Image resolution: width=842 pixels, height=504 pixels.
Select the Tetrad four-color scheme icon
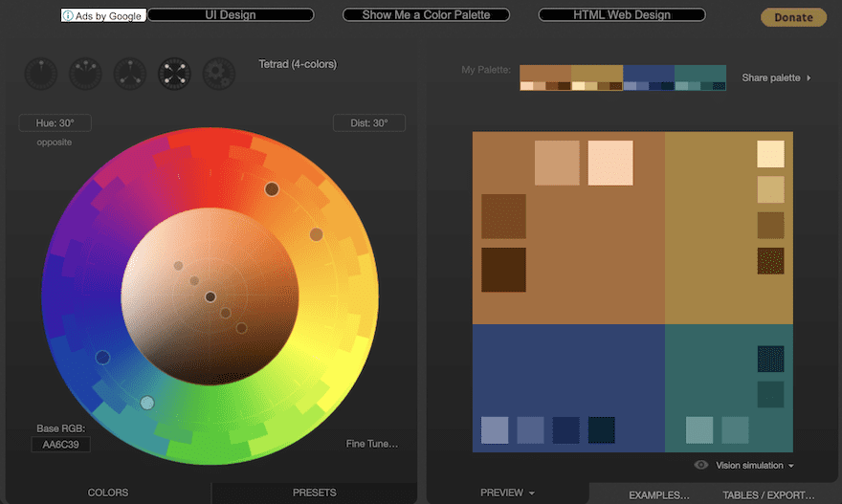[174, 74]
